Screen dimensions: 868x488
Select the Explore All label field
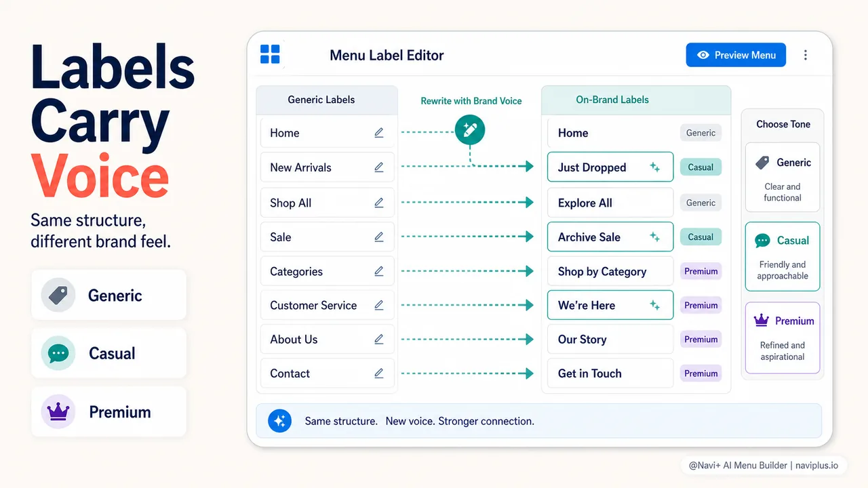tap(610, 203)
